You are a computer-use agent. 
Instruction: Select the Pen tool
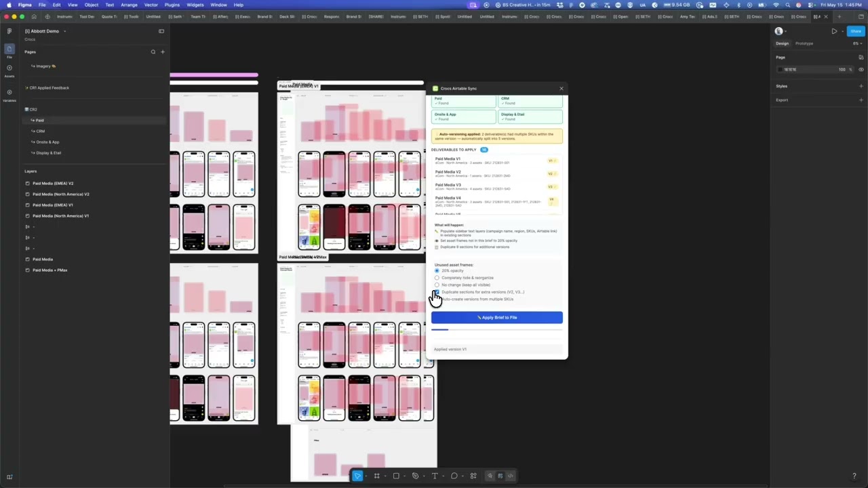coord(415,476)
